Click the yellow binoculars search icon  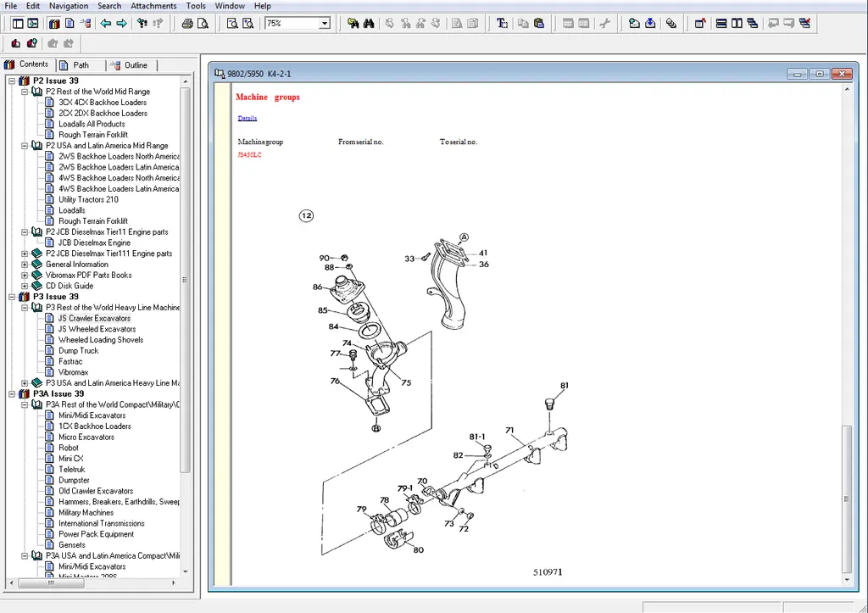pyautogui.click(x=353, y=23)
